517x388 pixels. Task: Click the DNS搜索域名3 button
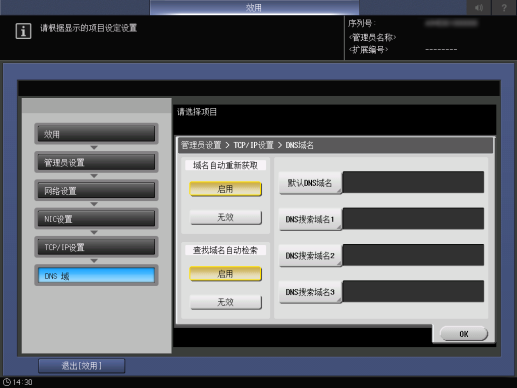(310, 292)
